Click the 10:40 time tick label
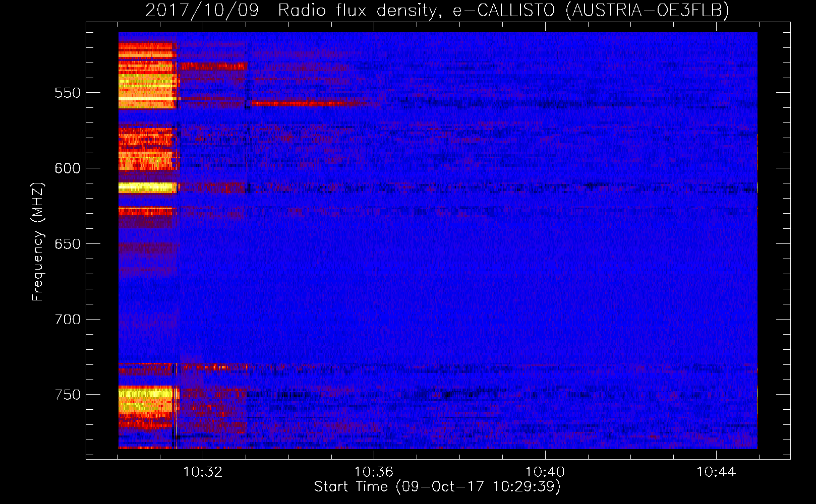Screen dimensions: 816x504 (545, 472)
